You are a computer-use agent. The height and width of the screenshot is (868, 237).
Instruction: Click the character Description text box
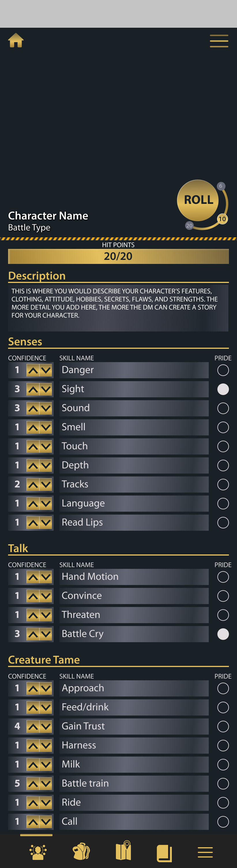118,307
